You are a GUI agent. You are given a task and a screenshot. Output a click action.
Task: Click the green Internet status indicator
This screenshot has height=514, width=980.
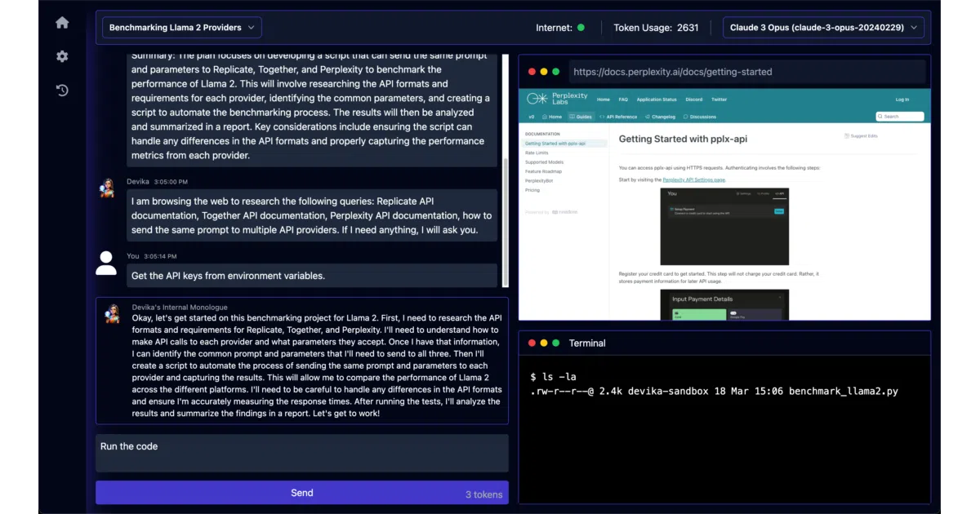pyautogui.click(x=581, y=28)
